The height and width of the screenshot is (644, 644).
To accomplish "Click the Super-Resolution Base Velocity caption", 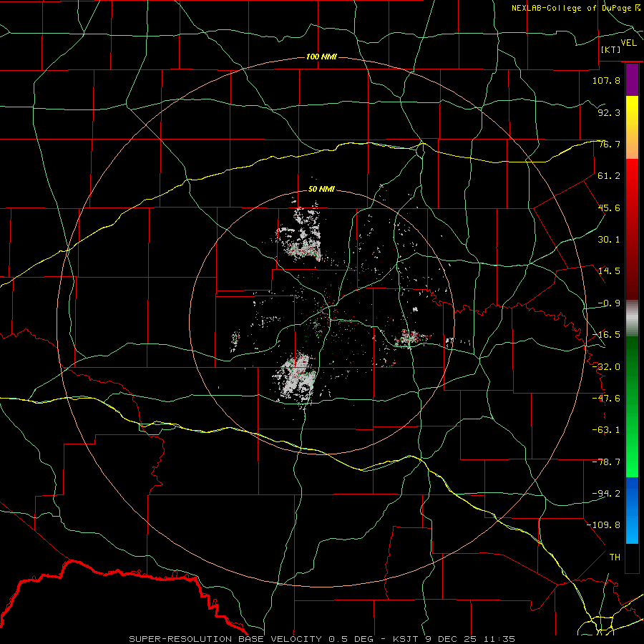I will [321, 639].
